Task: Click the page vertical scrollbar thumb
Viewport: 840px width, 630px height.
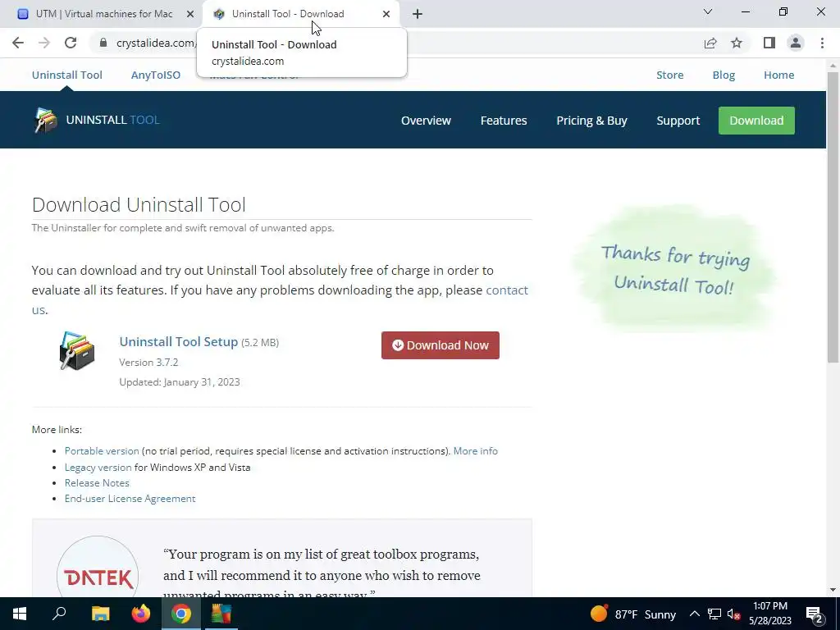Action: tap(833, 217)
